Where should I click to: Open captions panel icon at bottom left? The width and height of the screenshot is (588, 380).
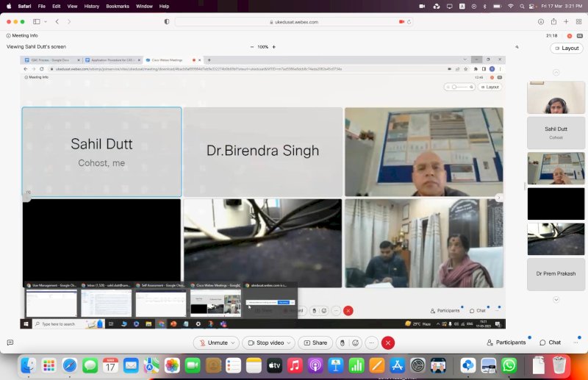10,343
